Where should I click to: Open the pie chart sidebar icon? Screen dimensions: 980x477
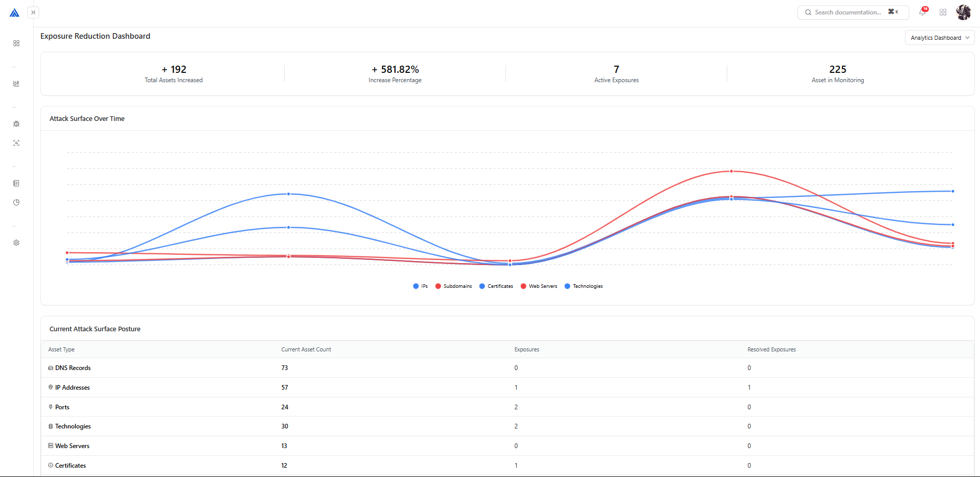17,203
